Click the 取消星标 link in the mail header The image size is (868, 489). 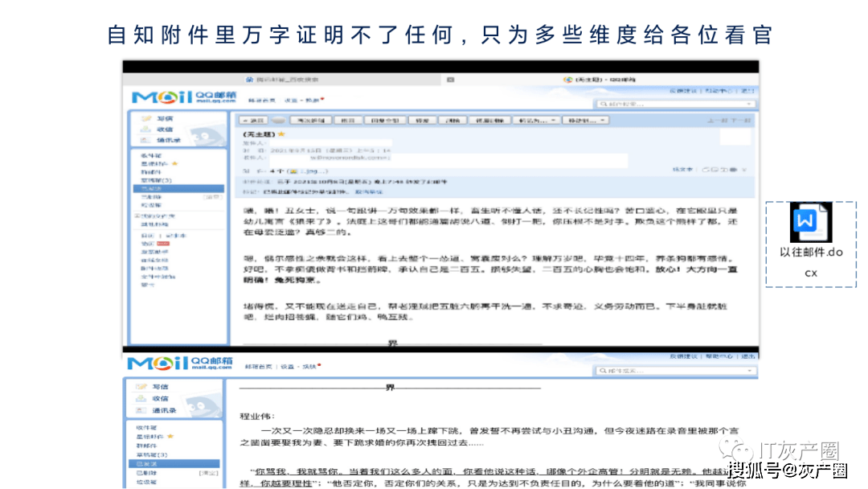coord(368,191)
